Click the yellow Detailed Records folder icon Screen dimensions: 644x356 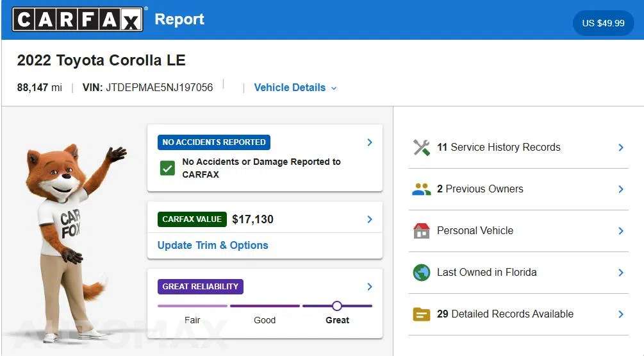point(422,314)
